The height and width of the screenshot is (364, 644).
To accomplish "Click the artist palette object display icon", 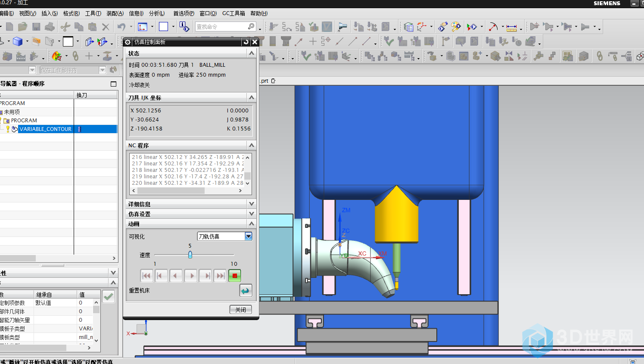I will tap(456, 27).
